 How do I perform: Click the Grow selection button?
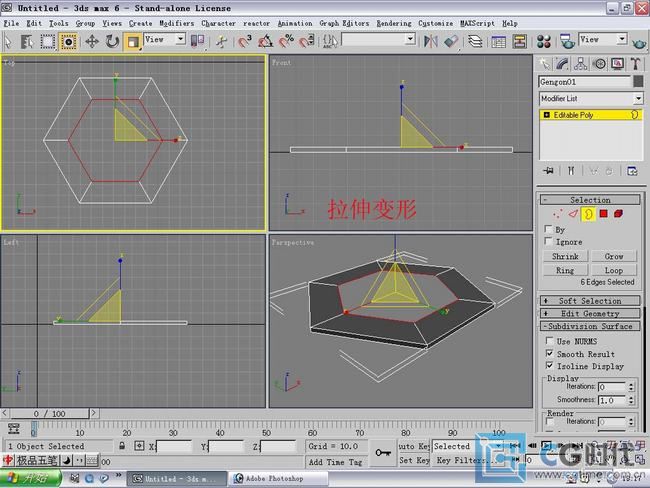coord(614,256)
